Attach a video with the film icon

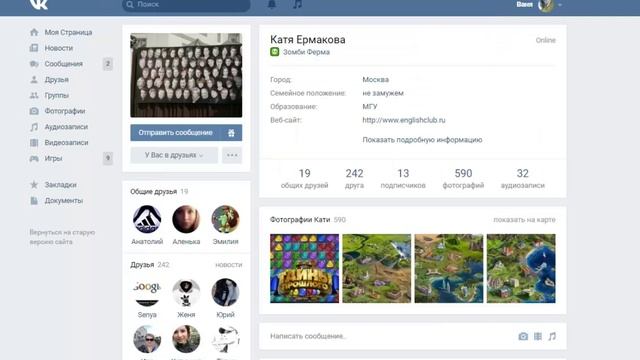coord(538,336)
